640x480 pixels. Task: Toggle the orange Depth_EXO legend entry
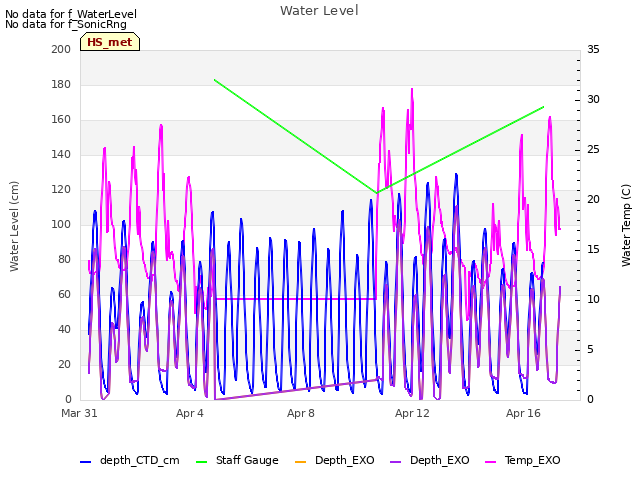click(x=334, y=460)
